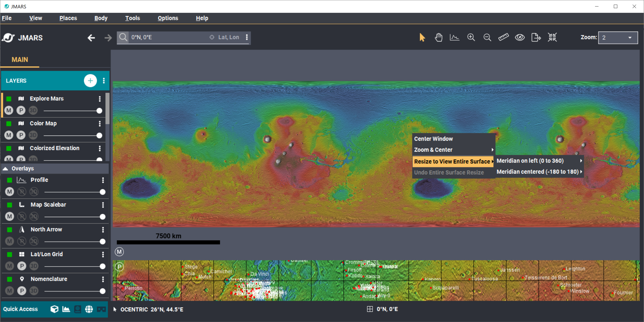Click the Quick Access chart icon
The height and width of the screenshot is (322, 644).
tap(66, 309)
